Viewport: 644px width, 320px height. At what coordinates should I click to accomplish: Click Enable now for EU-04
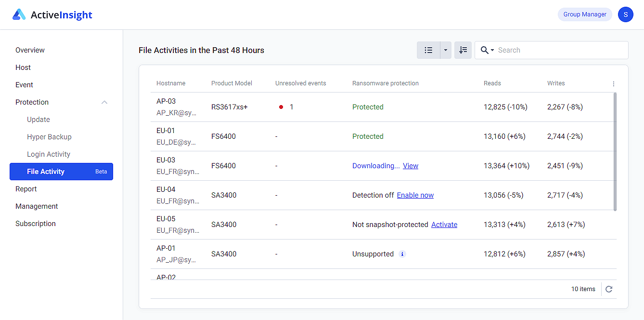pyautogui.click(x=415, y=195)
